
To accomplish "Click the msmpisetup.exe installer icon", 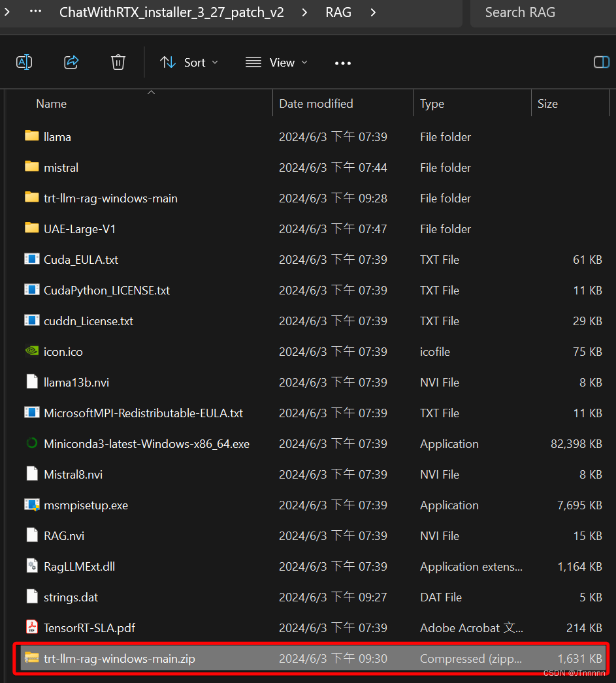I will coord(32,505).
